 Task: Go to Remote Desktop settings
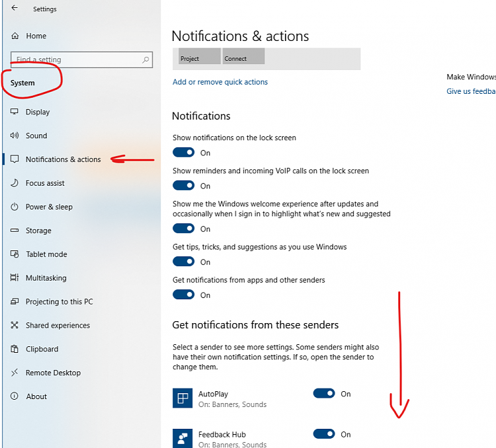coord(53,373)
